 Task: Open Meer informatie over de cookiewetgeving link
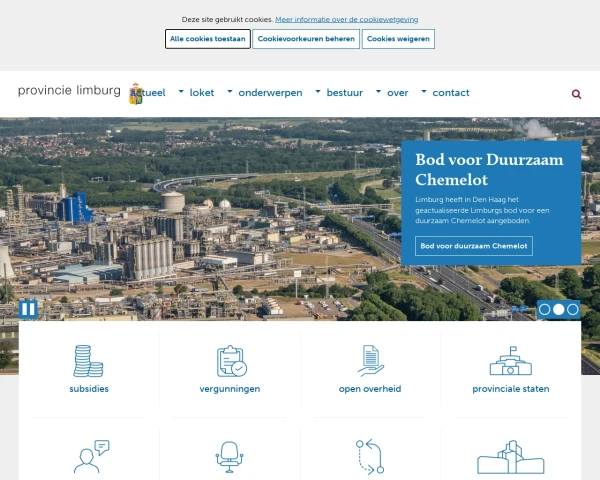[x=346, y=20]
